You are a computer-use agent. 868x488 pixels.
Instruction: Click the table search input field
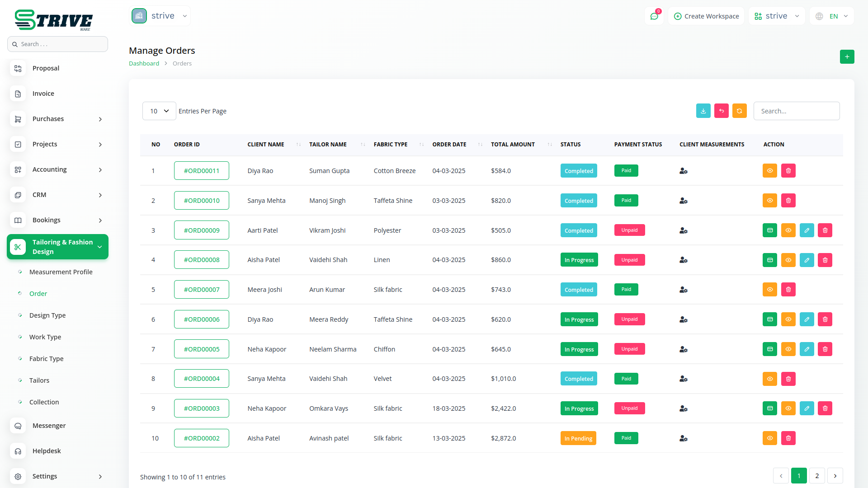pos(796,111)
